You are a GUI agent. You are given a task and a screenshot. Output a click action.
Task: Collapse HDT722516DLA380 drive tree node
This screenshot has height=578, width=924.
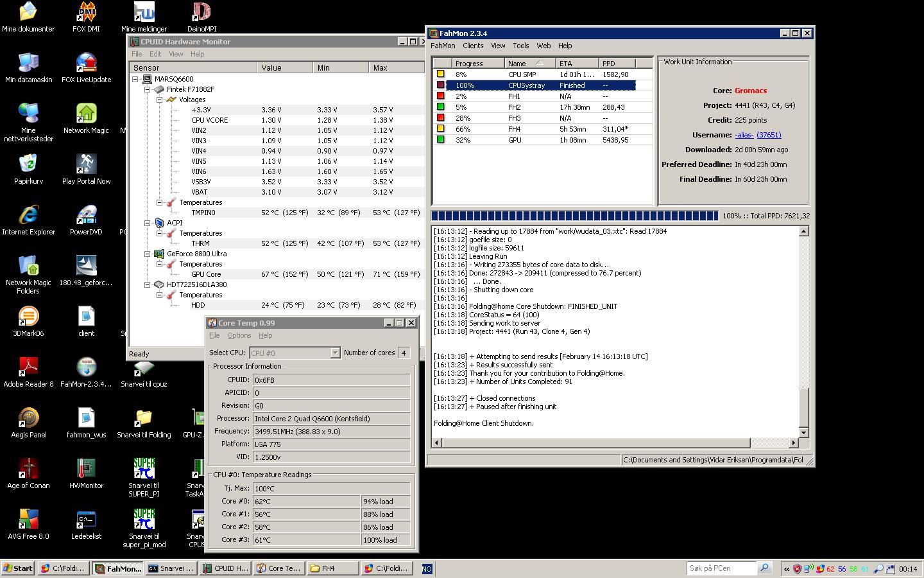pyautogui.click(x=147, y=285)
